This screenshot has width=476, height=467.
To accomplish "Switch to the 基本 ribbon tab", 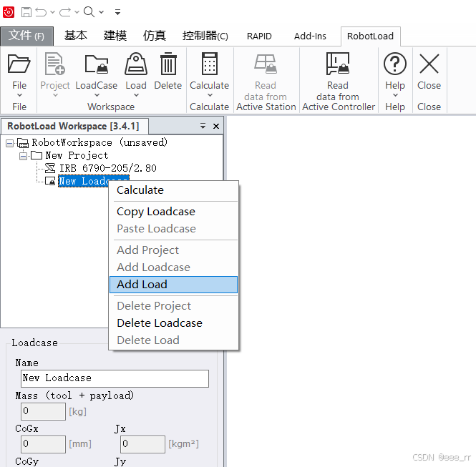I will click(x=76, y=36).
